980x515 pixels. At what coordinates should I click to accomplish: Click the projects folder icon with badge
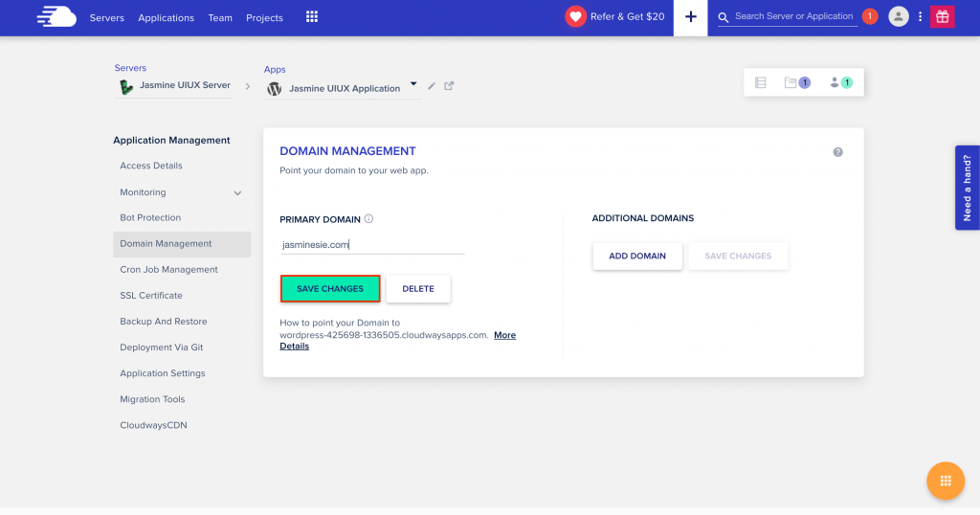(797, 82)
